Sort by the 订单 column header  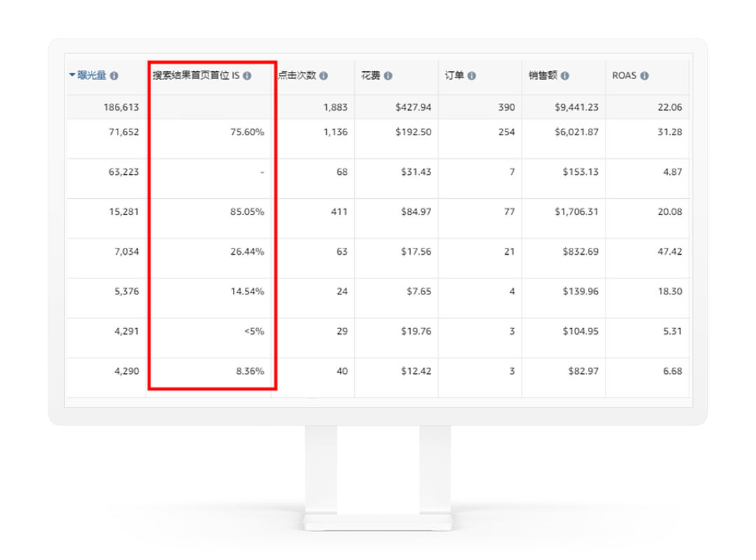454,75
